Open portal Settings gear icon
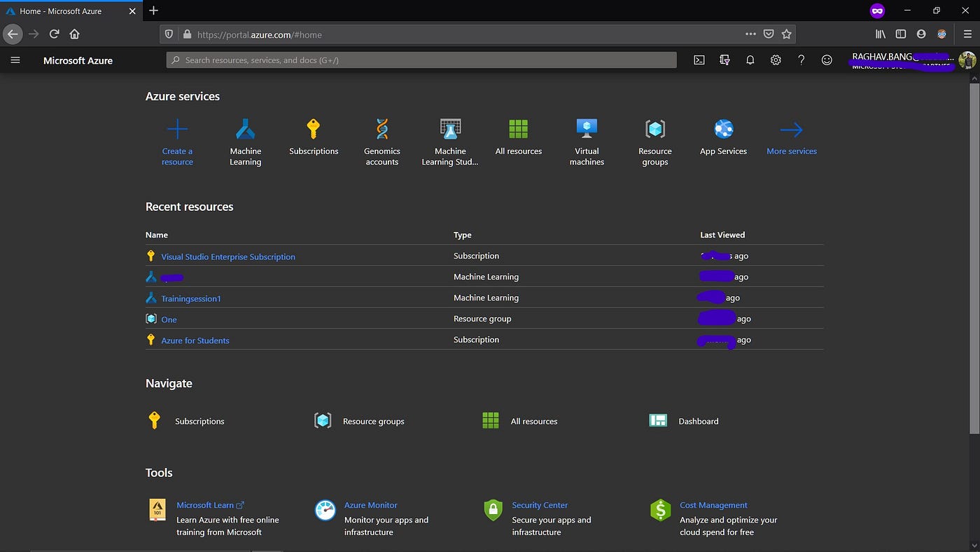Image resolution: width=980 pixels, height=552 pixels. click(x=776, y=60)
